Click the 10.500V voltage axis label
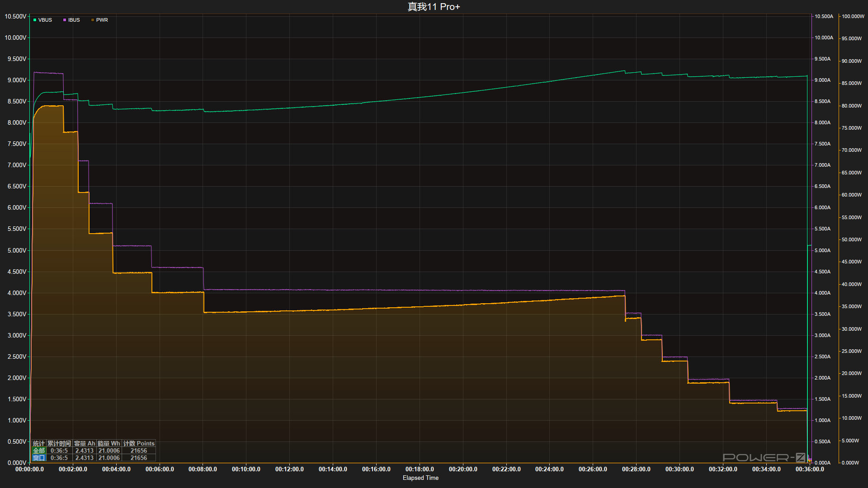The width and height of the screenshot is (868, 488). tap(15, 16)
